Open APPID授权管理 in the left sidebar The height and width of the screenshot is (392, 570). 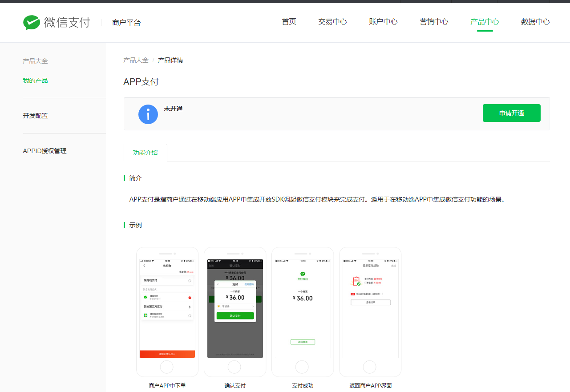click(x=44, y=151)
